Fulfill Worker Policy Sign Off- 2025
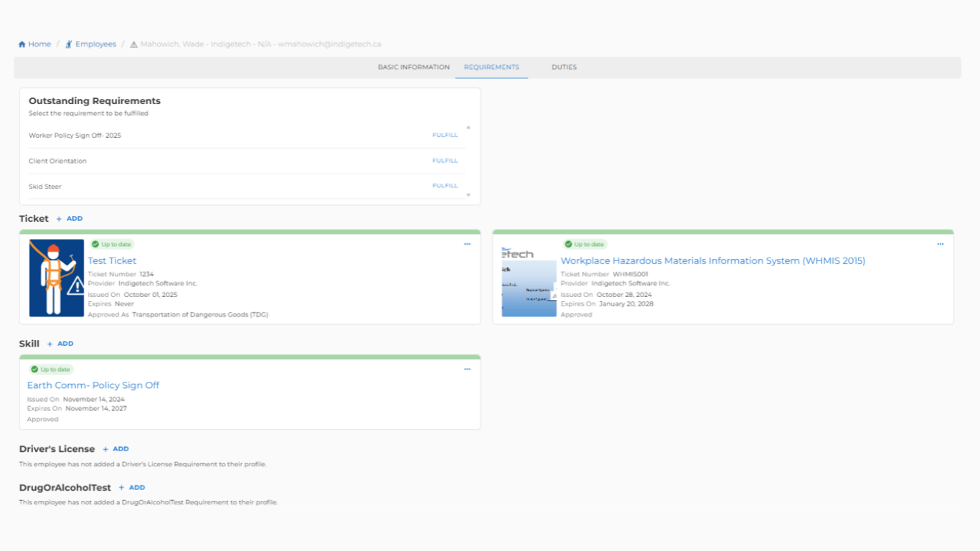980x551 pixels. pos(445,136)
